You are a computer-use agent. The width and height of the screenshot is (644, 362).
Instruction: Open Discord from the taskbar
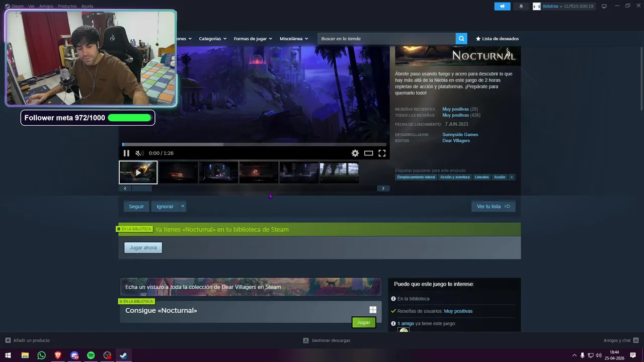click(x=74, y=355)
